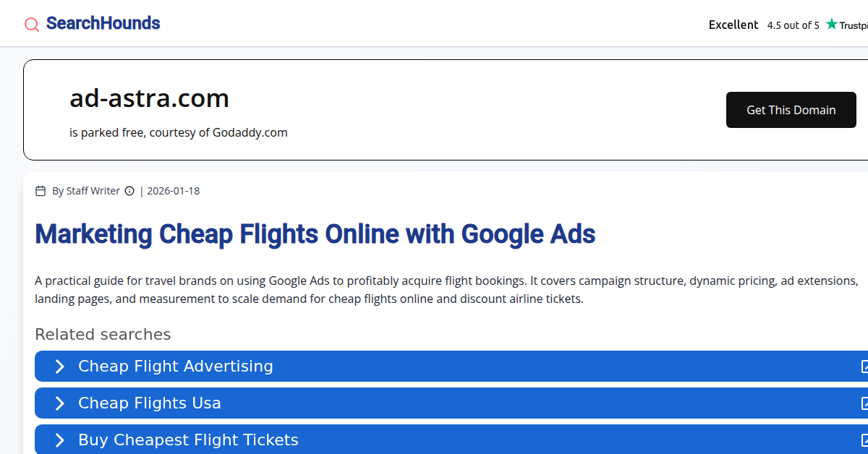Image resolution: width=868 pixels, height=454 pixels.
Task: Click the "By Staff Writer" byline
Action: click(85, 191)
